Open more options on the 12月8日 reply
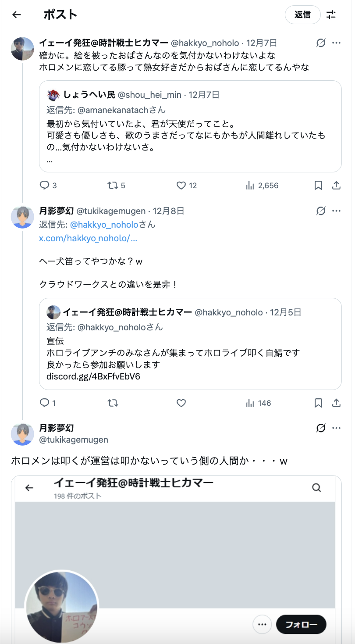 (337, 211)
